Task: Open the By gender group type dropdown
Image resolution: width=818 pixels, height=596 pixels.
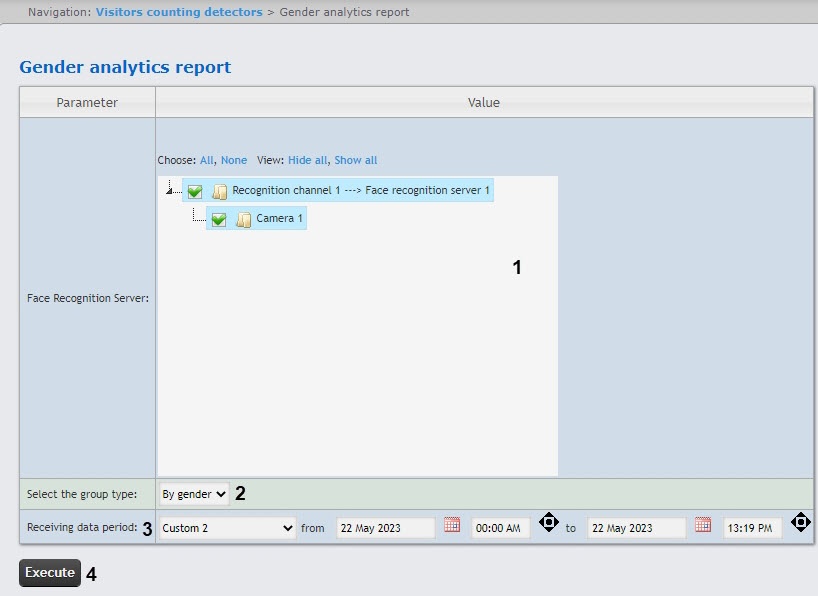Action: 194,493
